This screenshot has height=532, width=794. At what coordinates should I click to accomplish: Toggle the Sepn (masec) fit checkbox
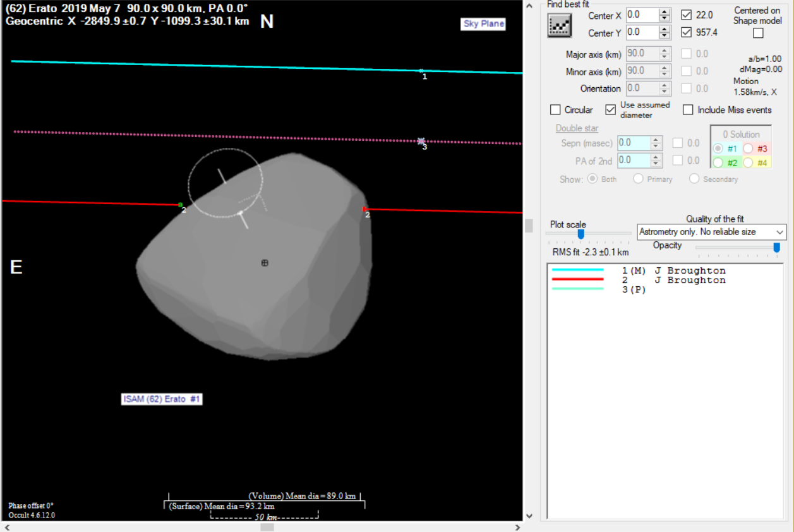678,143
